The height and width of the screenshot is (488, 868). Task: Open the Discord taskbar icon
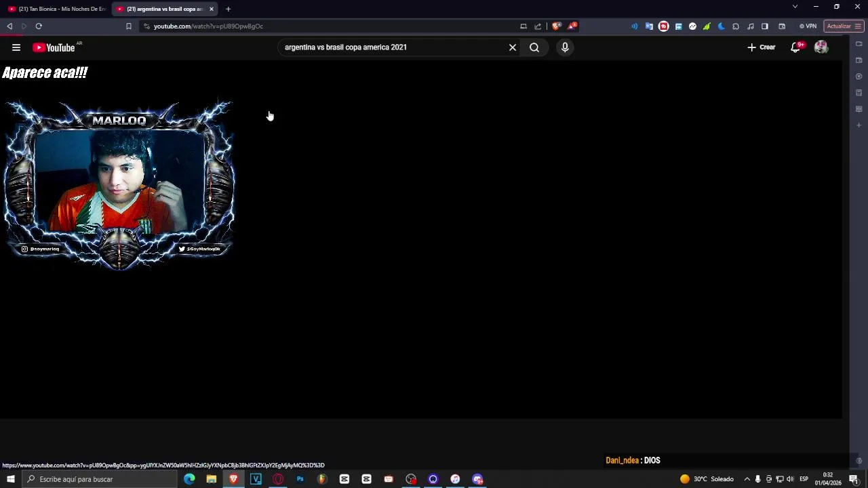point(477,479)
